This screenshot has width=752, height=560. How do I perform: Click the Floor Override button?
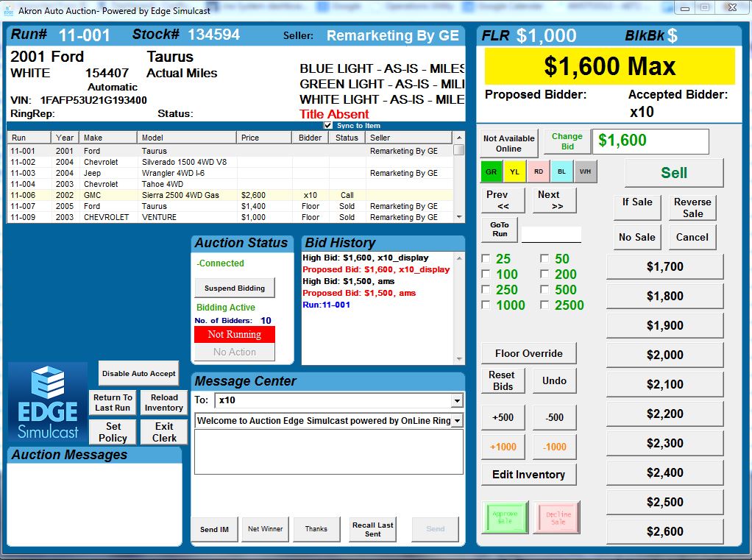click(528, 353)
